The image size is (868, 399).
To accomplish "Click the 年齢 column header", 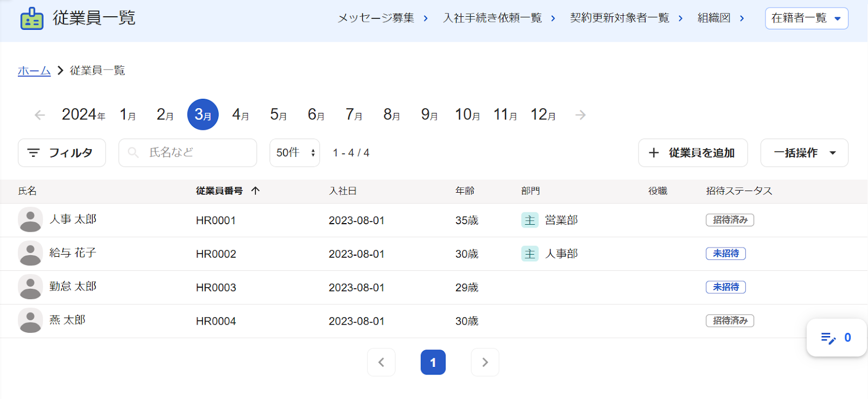I will [x=465, y=191].
